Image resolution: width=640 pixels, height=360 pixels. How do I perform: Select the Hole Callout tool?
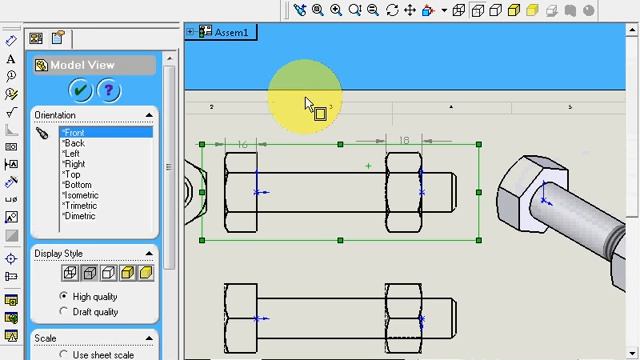coord(11,200)
